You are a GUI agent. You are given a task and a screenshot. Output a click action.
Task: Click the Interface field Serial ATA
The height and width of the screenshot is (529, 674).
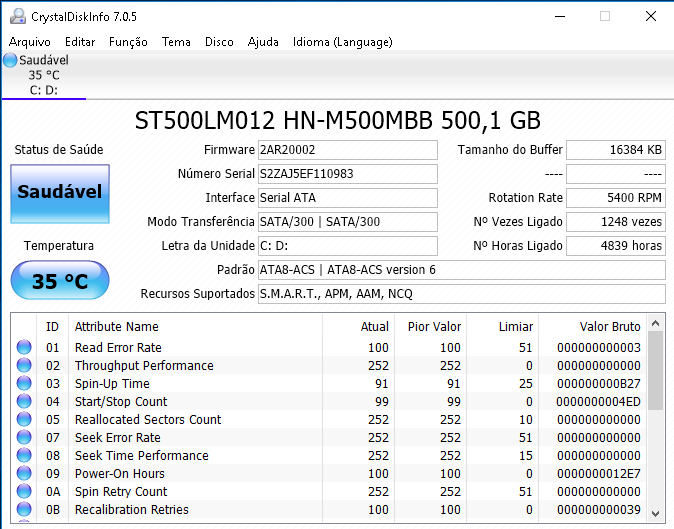pos(348,198)
